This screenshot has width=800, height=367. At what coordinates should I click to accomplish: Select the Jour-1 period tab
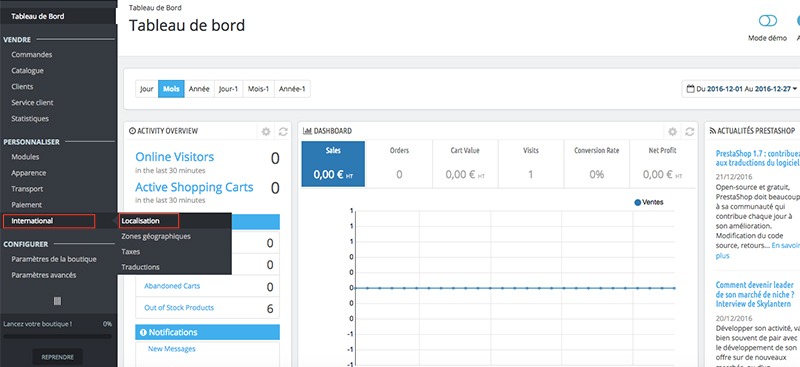(x=229, y=89)
